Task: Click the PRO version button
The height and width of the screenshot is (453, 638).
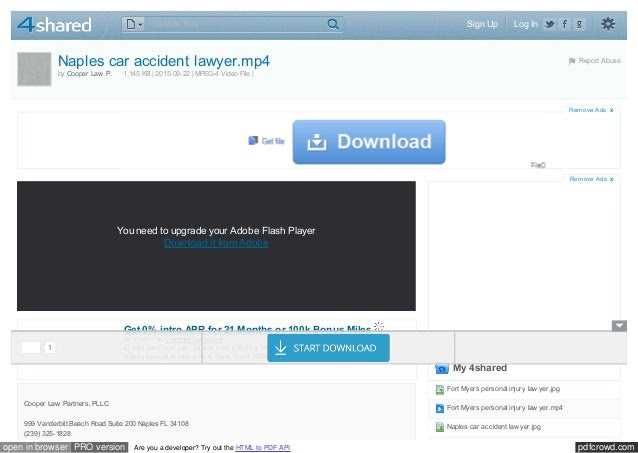Action: pos(100,447)
